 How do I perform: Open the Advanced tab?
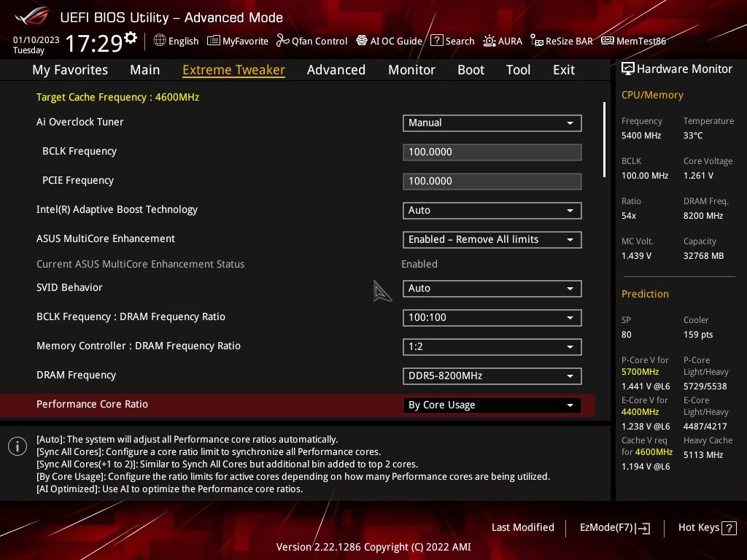pos(336,70)
